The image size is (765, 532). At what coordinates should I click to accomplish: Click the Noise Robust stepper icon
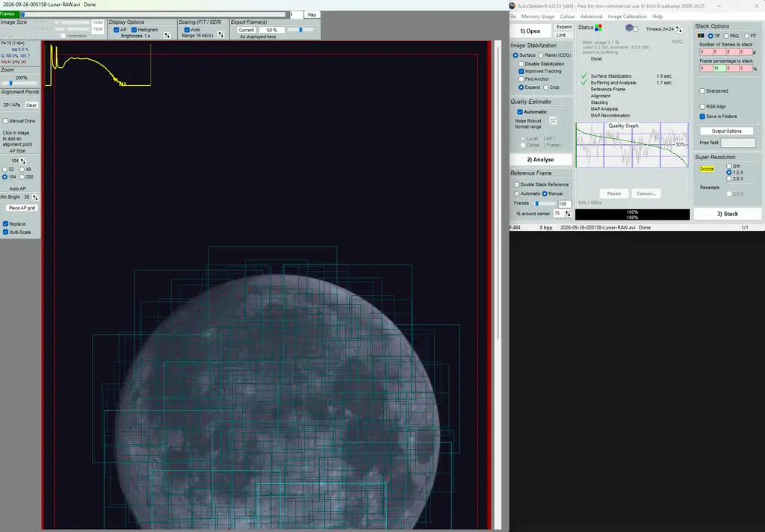tap(553, 120)
